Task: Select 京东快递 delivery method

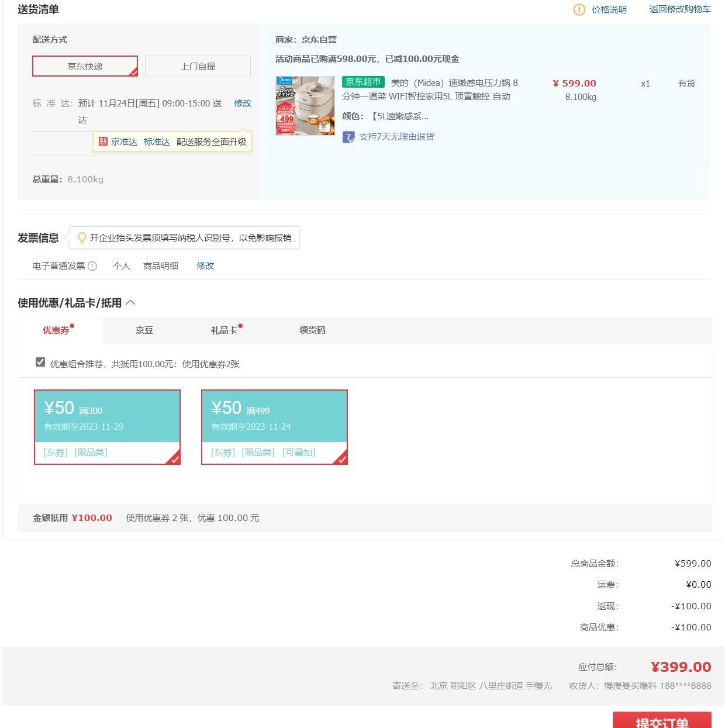Action: click(85, 66)
